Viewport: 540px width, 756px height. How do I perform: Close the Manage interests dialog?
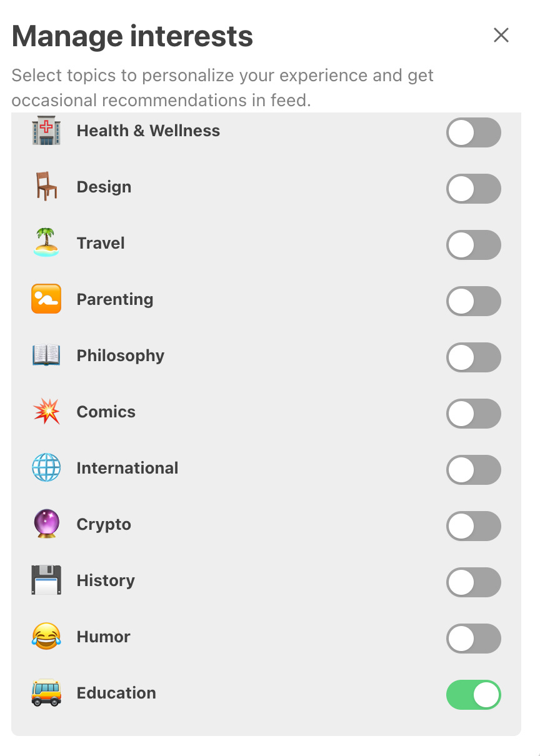501,36
